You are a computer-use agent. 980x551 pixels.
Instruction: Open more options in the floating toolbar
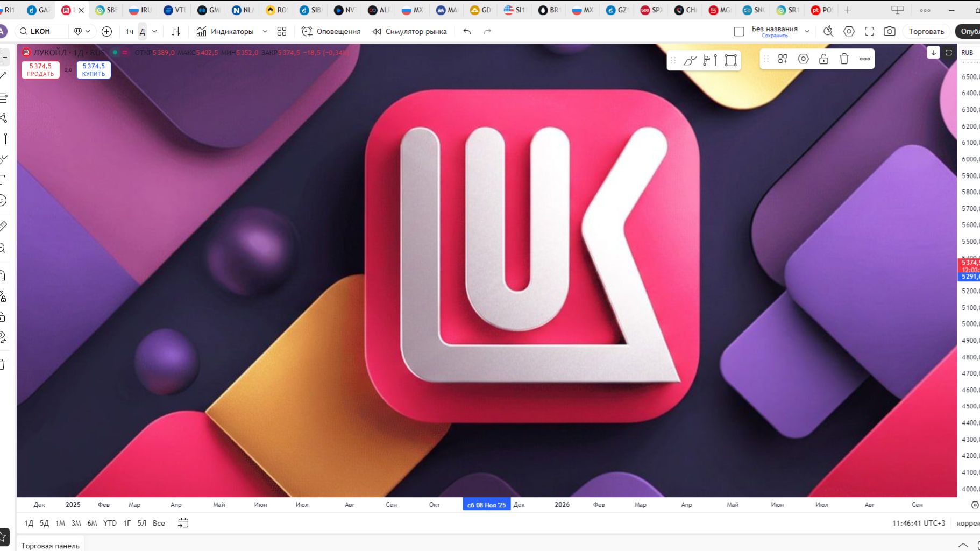(x=864, y=59)
